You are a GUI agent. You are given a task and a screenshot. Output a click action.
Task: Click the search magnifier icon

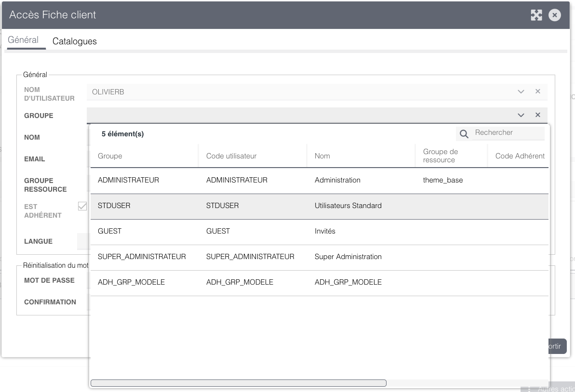[464, 134]
